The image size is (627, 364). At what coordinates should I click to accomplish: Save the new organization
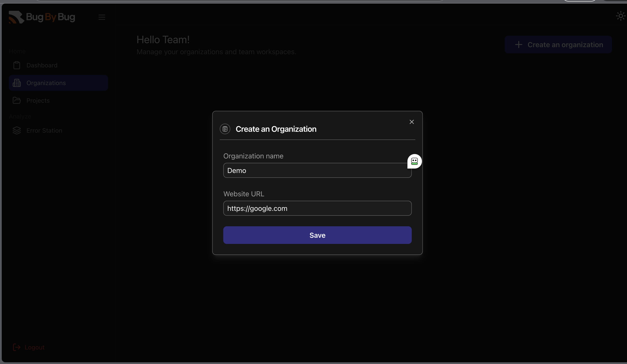(x=317, y=235)
